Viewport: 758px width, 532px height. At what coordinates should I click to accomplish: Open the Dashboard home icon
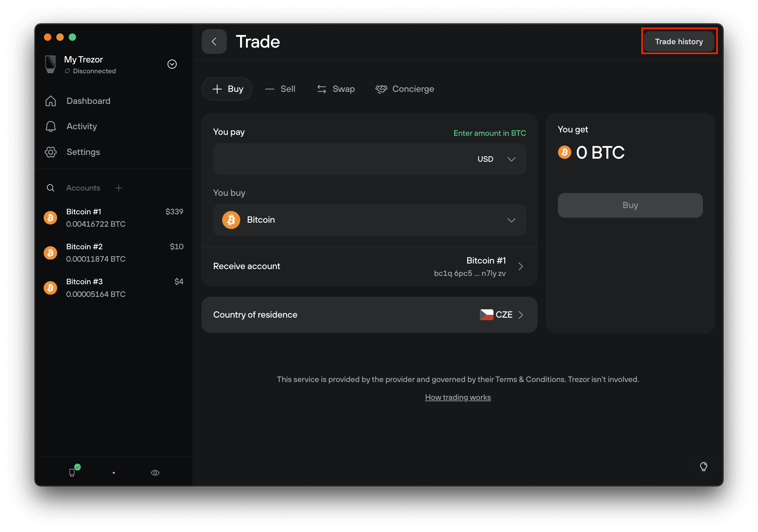click(x=50, y=101)
